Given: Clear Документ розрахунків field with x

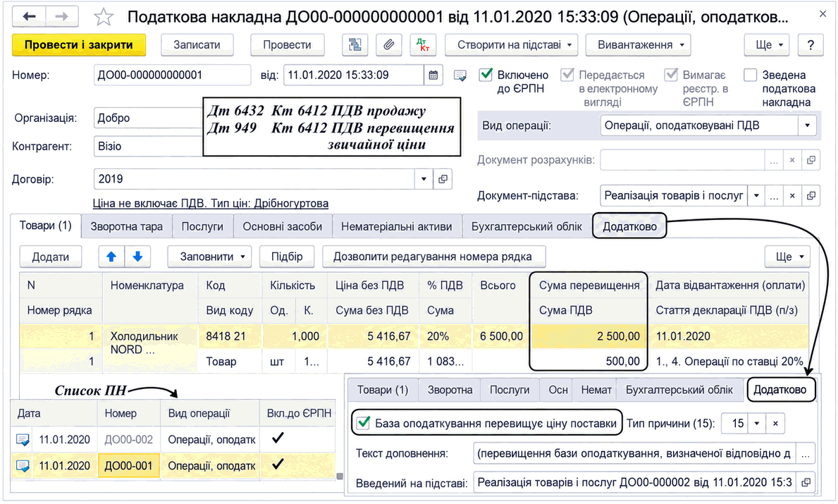Looking at the screenshot, I should (792, 160).
